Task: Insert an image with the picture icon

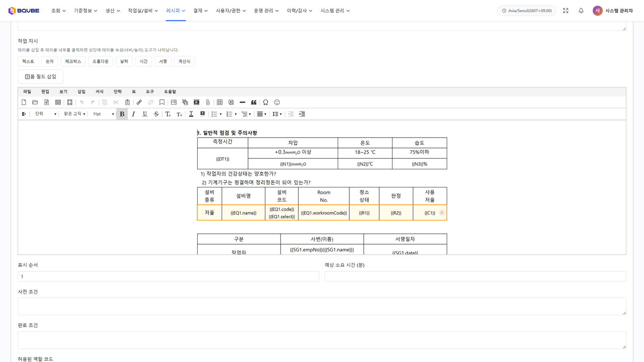Action: [174, 103]
